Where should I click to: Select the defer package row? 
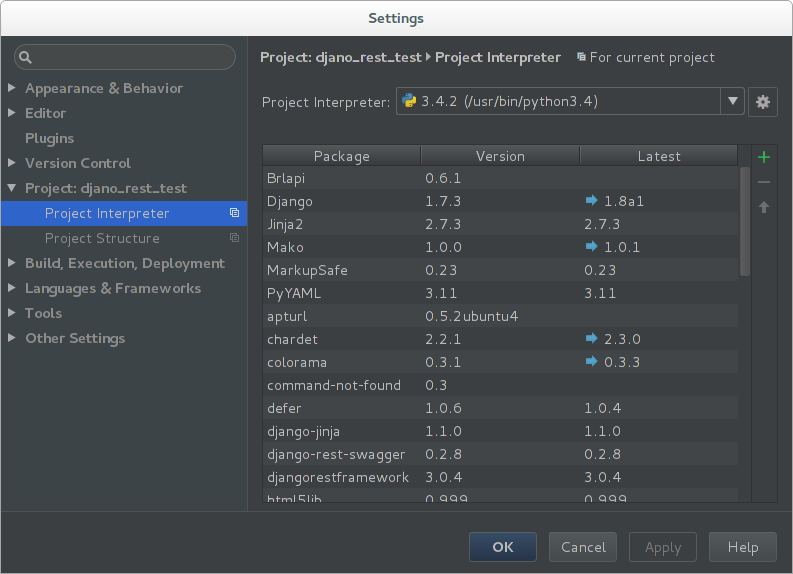click(500, 408)
